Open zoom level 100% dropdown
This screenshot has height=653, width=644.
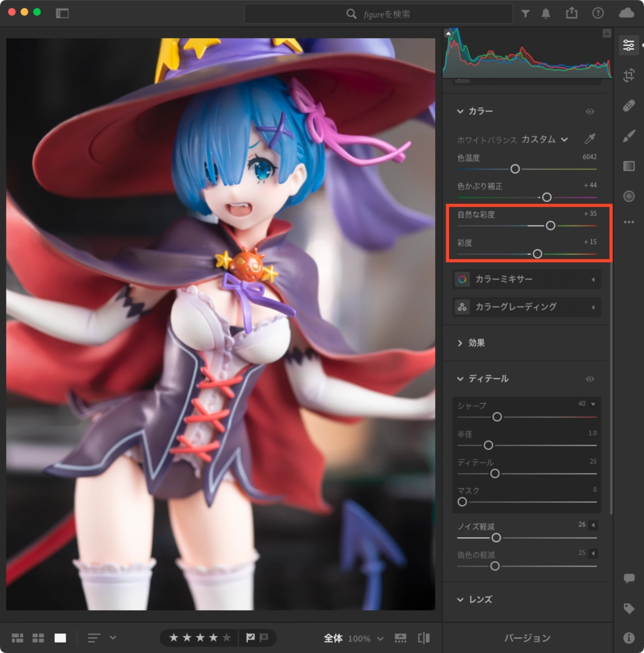[x=380, y=639]
